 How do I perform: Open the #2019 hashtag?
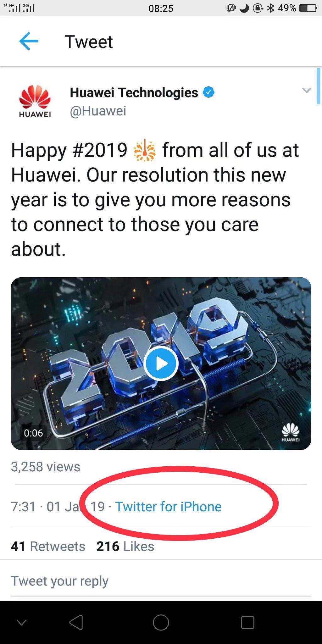coord(100,150)
